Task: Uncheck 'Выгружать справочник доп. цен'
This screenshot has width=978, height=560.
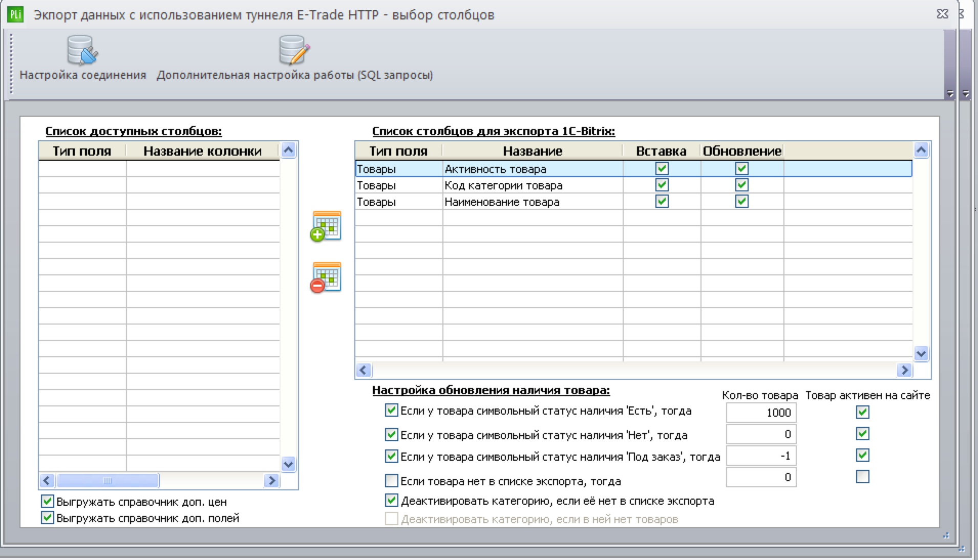Action: coord(48,501)
